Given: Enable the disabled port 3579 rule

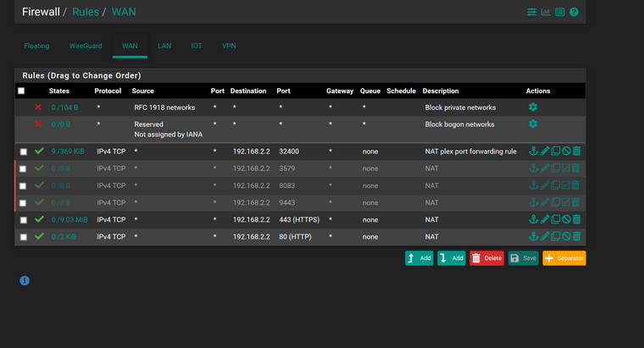Looking at the screenshot, I should pos(566,168).
